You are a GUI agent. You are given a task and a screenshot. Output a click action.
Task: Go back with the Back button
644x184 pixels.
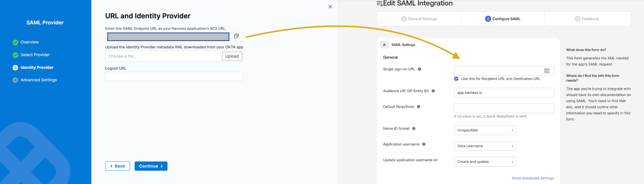pyautogui.click(x=118, y=166)
